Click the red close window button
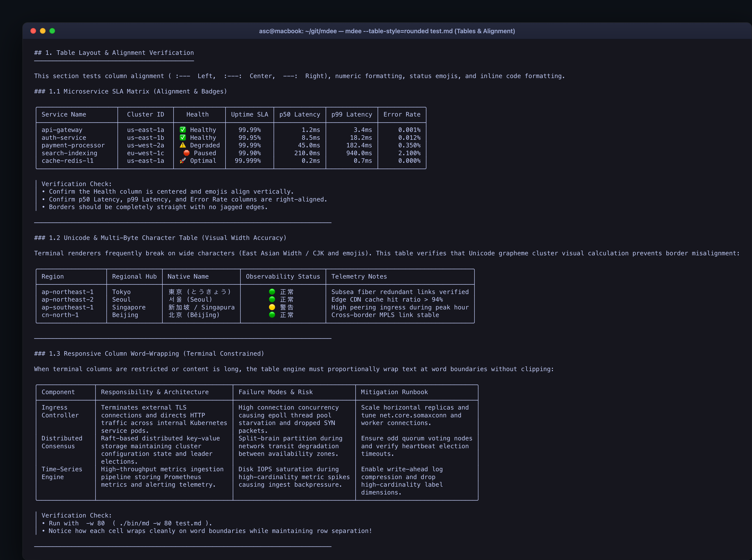The image size is (752, 560). click(33, 31)
